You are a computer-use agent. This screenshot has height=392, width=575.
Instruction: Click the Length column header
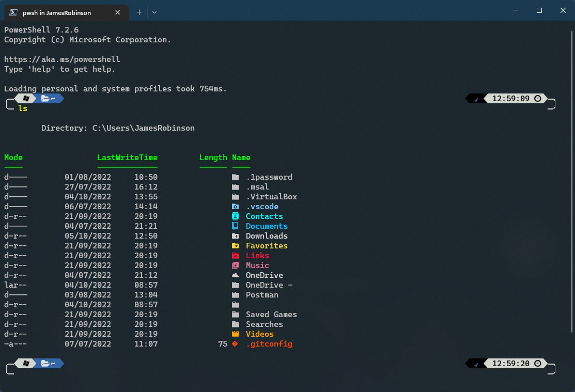coord(213,158)
